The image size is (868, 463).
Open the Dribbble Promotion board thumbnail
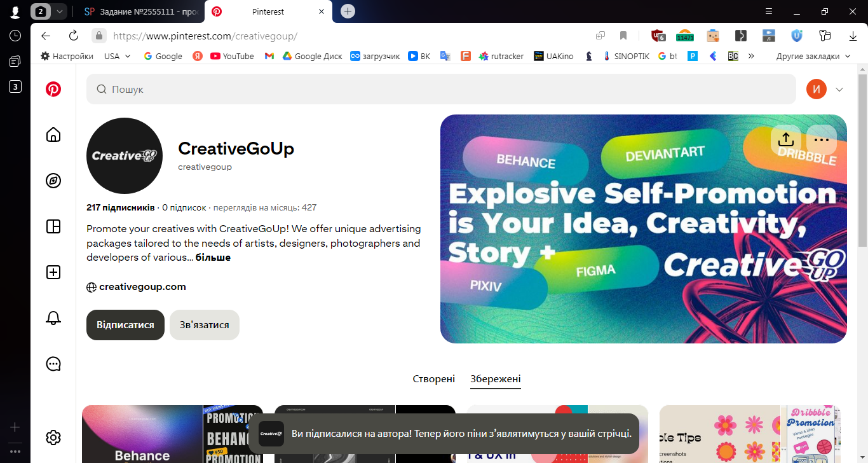click(750, 434)
